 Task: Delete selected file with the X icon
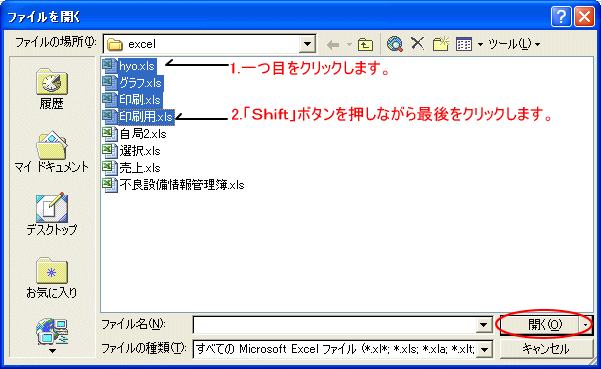418,44
